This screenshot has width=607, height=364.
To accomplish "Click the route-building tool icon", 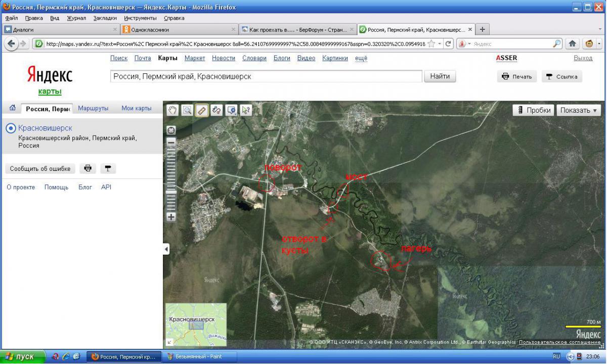I will [x=216, y=110].
